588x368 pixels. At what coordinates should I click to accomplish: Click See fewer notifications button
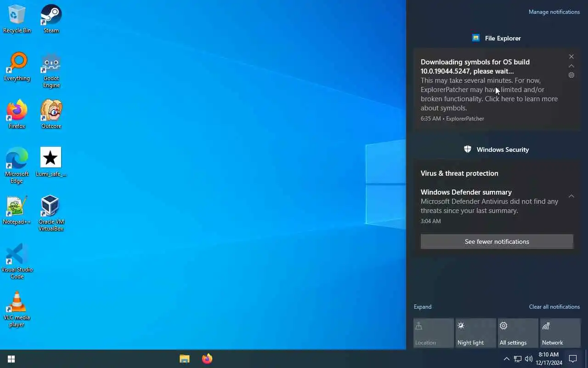[497, 241]
